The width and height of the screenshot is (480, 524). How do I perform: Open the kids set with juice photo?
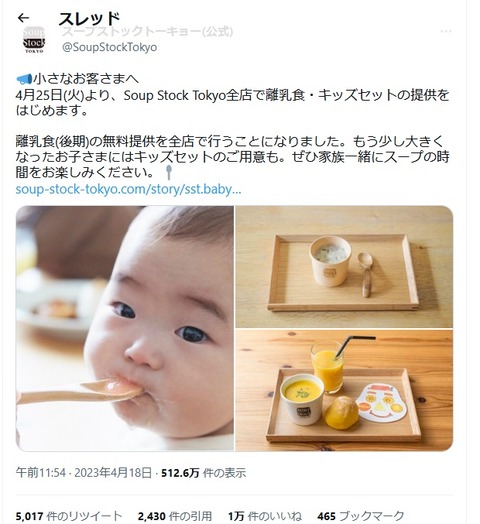344,390
